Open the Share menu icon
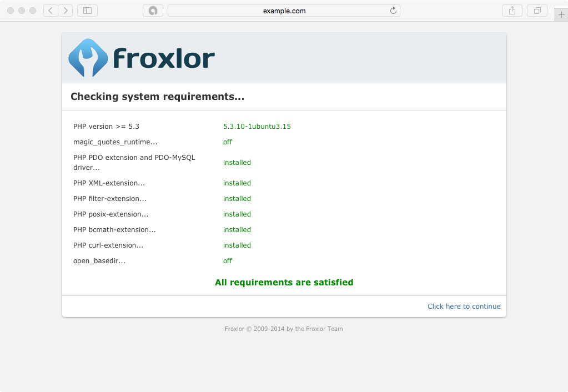The width and height of the screenshot is (568, 392). point(512,11)
